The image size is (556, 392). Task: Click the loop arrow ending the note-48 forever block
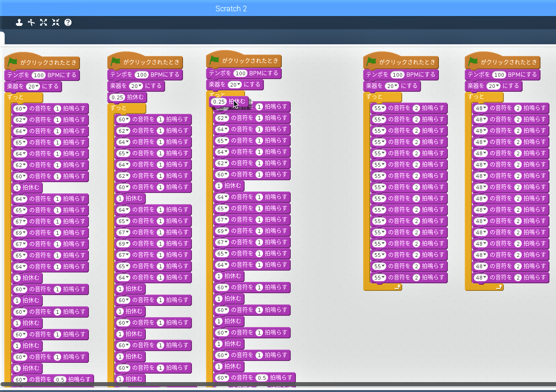pyautogui.click(x=499, y=287)
